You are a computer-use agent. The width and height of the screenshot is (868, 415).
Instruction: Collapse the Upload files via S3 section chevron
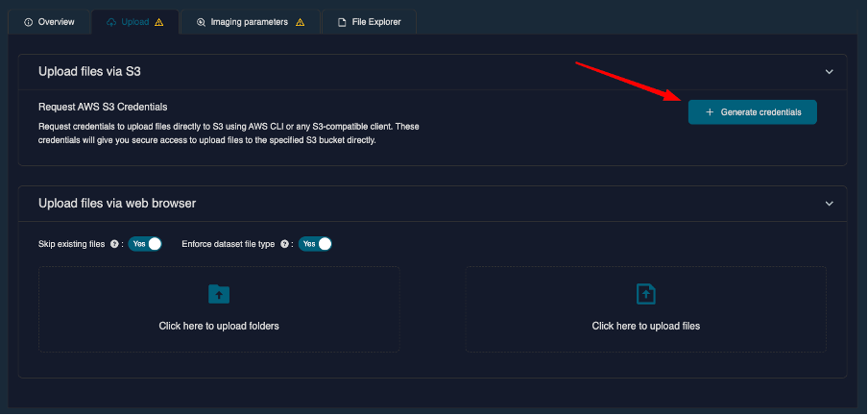(x=830, y=71)
